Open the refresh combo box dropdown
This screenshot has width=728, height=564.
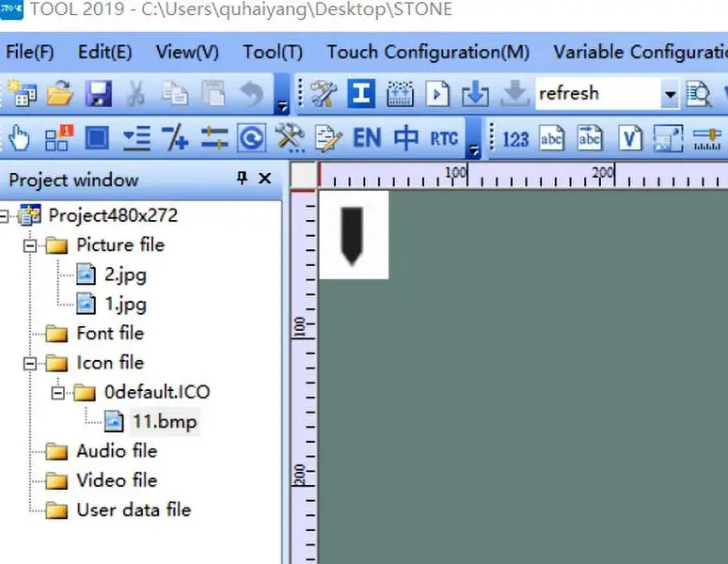670,93
